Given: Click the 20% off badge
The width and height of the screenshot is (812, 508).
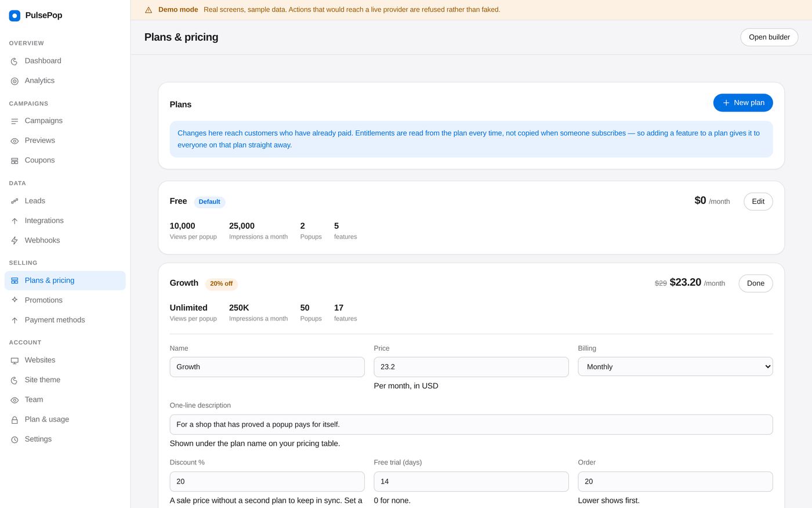Looking at the screenshot, I should coord(221,284).
